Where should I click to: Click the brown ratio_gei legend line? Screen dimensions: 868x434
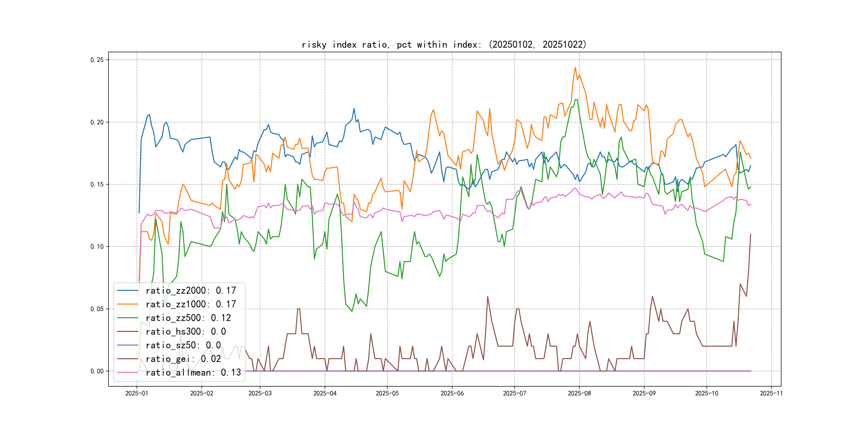tap(127, 359)
